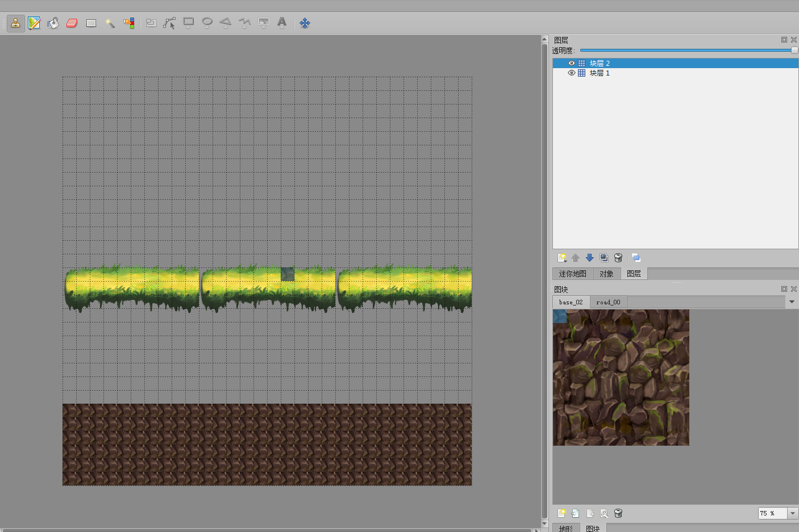This screenshot has width=799, height=532.
Task: Switch to the road_00 tileset tab
Action: [x=608, y=302]
